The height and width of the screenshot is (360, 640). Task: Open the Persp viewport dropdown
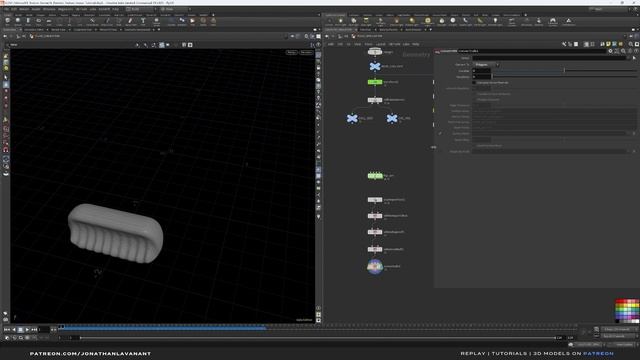coord(291,53)
